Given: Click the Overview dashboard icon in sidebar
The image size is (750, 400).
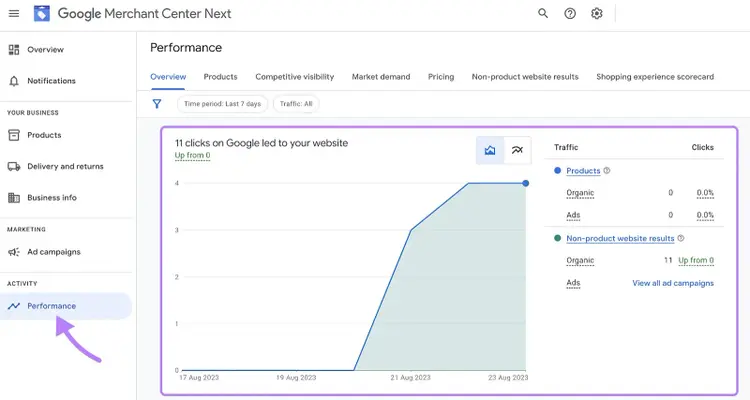Looking at the screenshot, I should point(14,49).
